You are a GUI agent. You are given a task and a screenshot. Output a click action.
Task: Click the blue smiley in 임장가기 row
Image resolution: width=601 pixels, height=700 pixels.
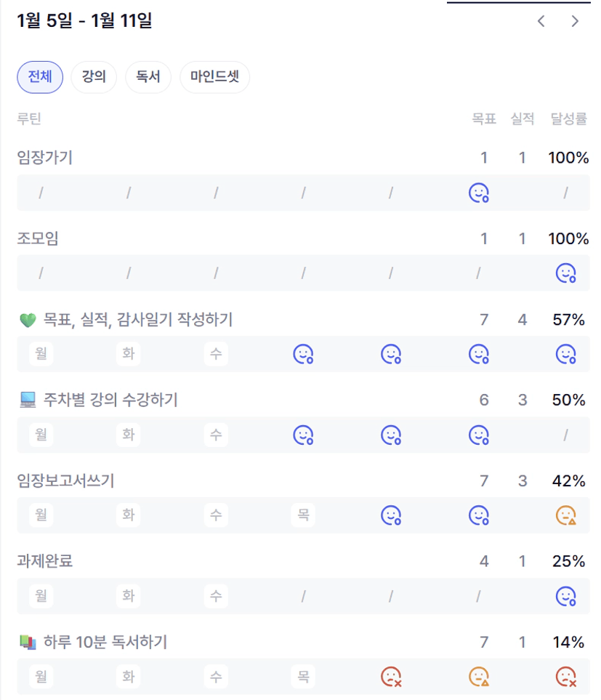478,193
